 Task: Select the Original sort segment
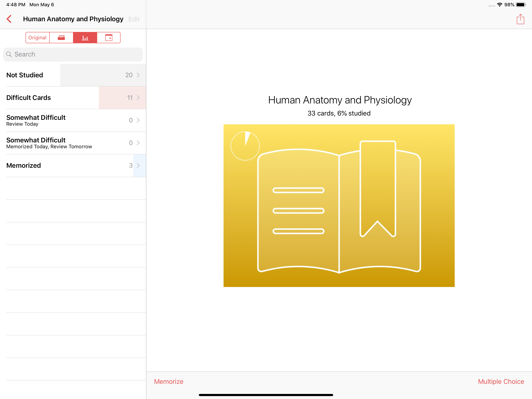[x=37, y=38]
